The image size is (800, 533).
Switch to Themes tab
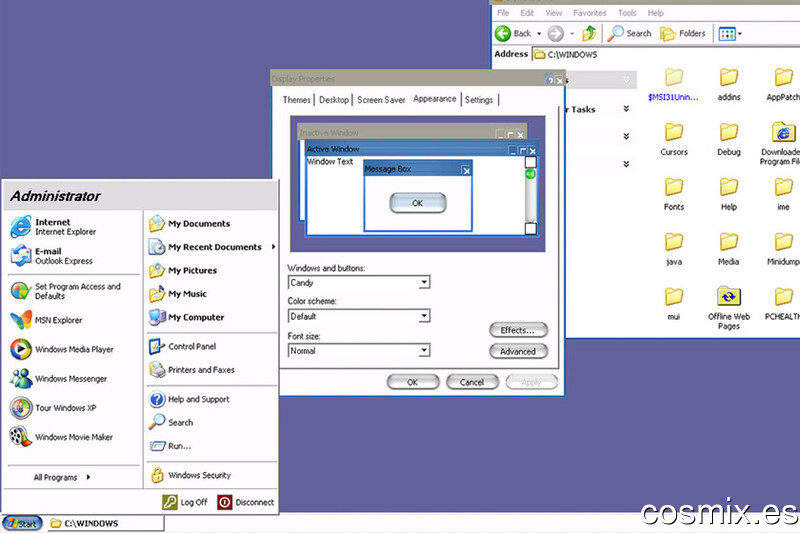296,100
